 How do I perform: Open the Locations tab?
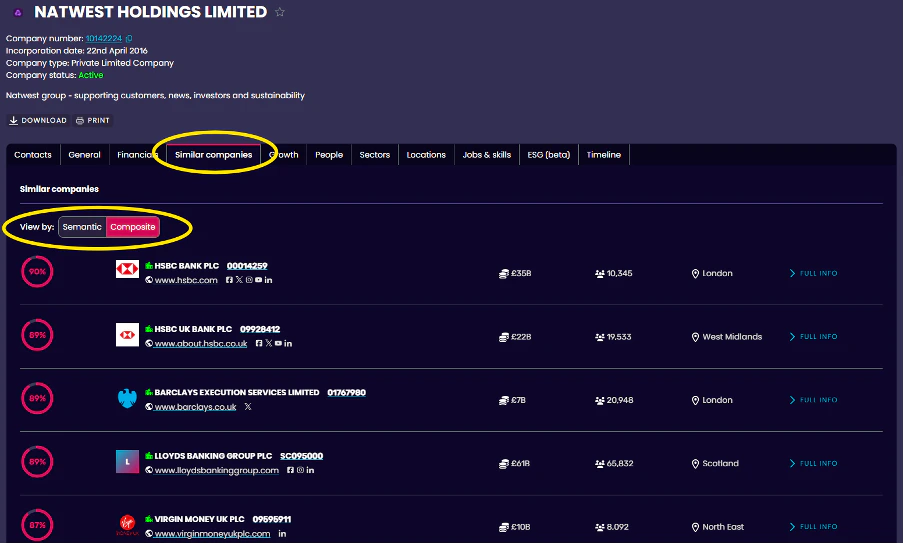point(426,154)
